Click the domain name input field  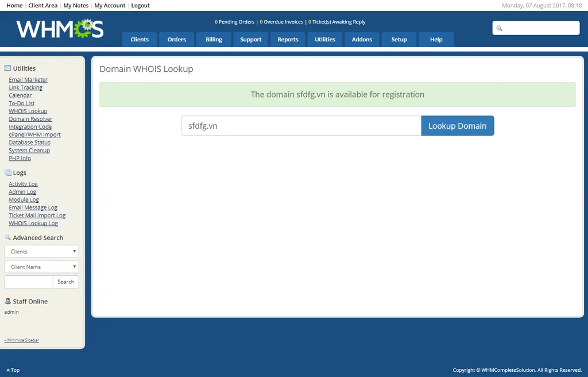click(x=301, y=126)
